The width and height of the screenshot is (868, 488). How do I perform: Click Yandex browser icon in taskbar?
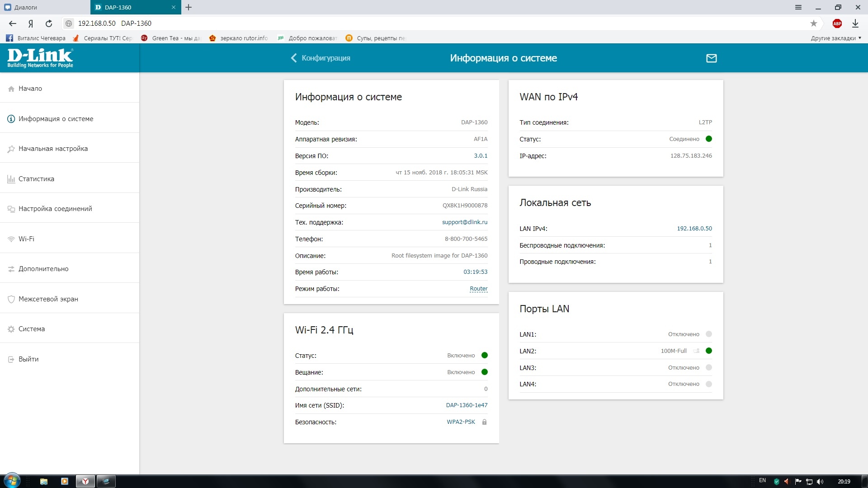pos(85,481)
